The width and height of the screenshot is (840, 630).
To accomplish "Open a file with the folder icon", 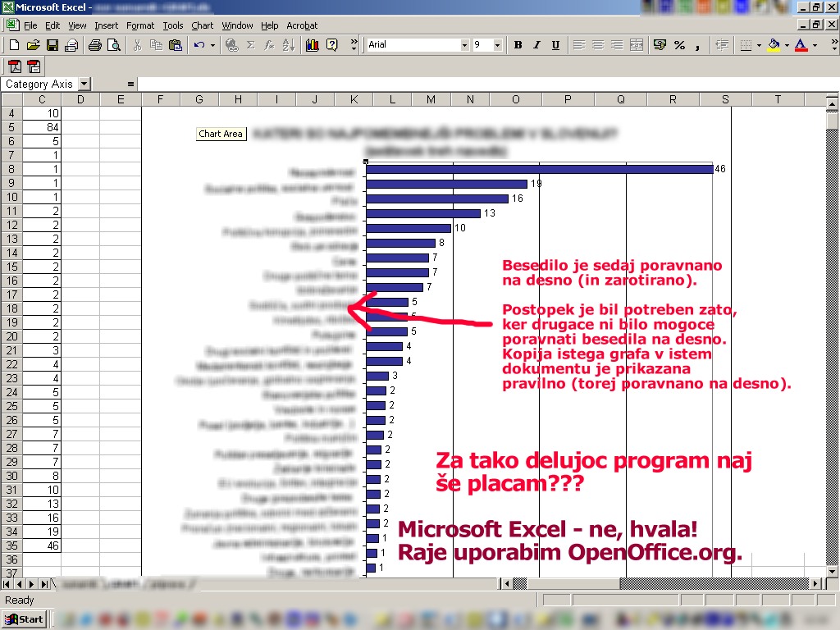I will click(x=33, y=45).
